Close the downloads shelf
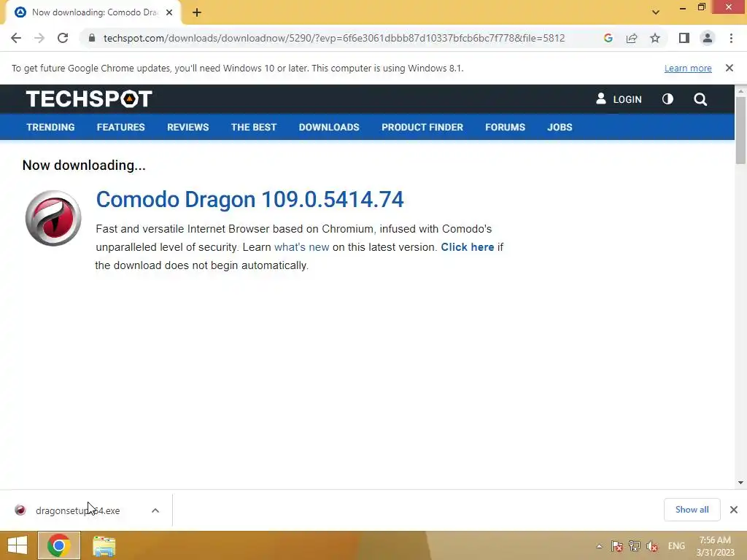 click(x=734, y=510)
